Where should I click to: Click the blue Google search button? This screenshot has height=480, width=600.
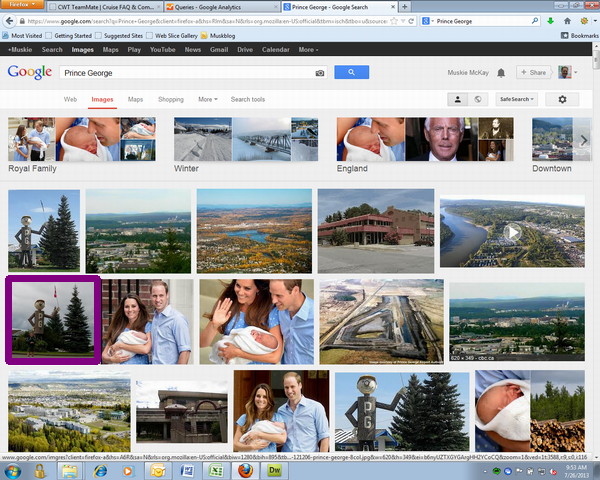351,72
